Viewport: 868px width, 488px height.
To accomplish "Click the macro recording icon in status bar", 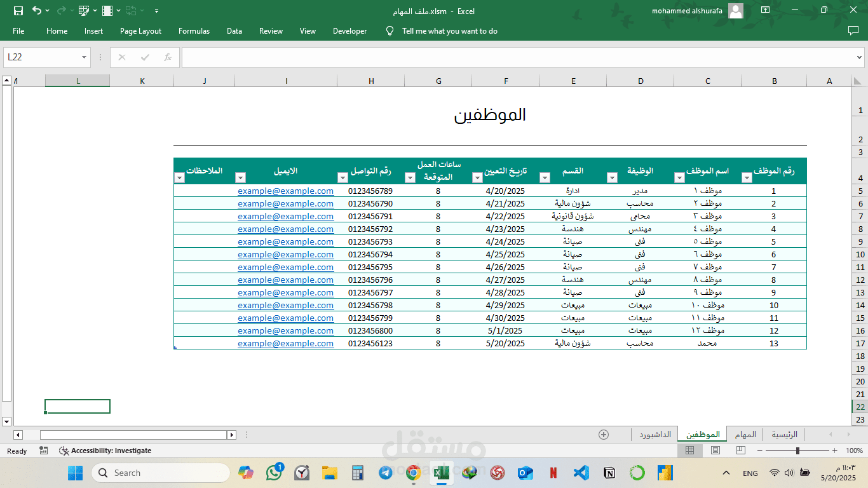I will pyautogui.click(x=44, y=451).
